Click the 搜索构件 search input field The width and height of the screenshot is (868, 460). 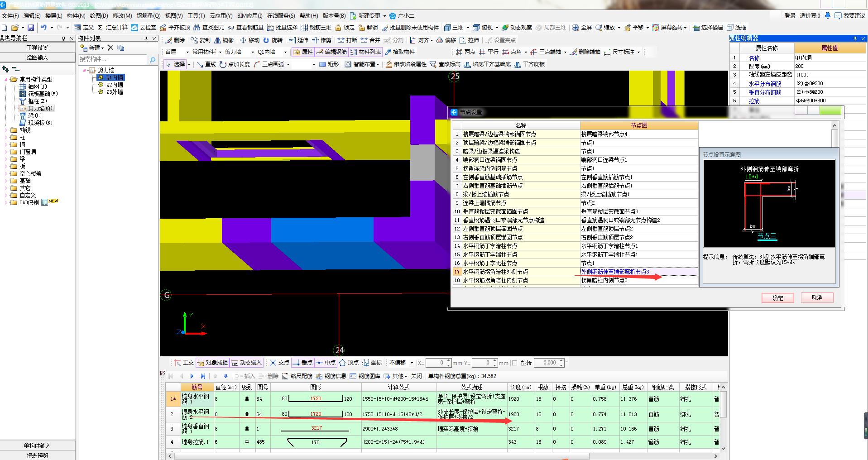coord(113,59)
